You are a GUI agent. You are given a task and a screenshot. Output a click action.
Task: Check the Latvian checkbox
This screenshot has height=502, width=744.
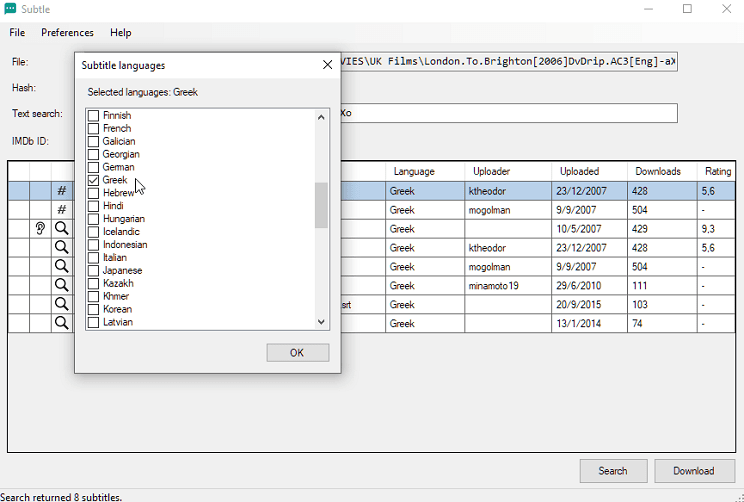click(93, 322)
